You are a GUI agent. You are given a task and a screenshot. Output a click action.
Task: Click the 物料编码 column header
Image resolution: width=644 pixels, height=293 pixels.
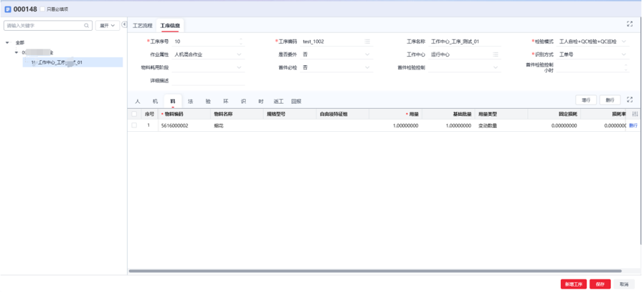tap(184, 114)
